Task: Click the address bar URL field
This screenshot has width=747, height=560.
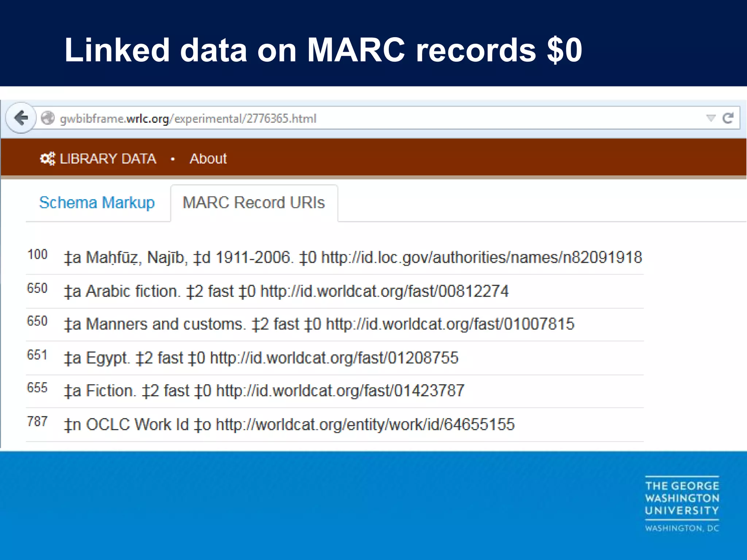Action: 387,118
